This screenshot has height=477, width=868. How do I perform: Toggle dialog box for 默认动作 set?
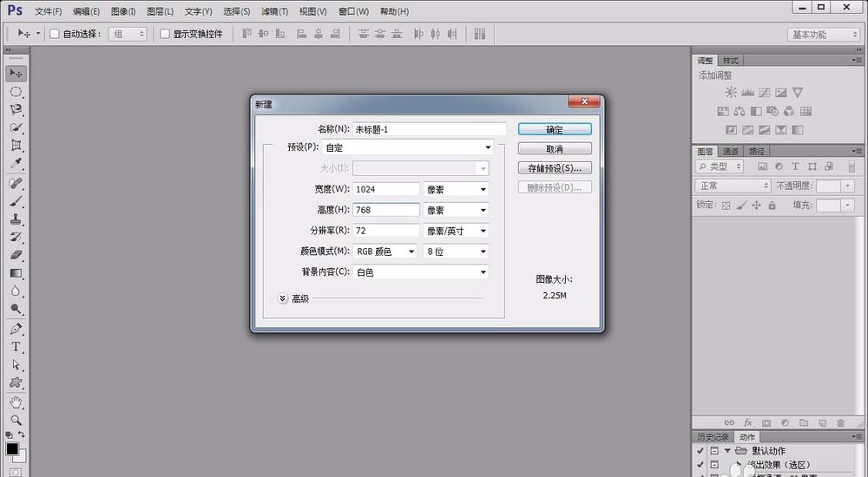click(x=714, y=451)
